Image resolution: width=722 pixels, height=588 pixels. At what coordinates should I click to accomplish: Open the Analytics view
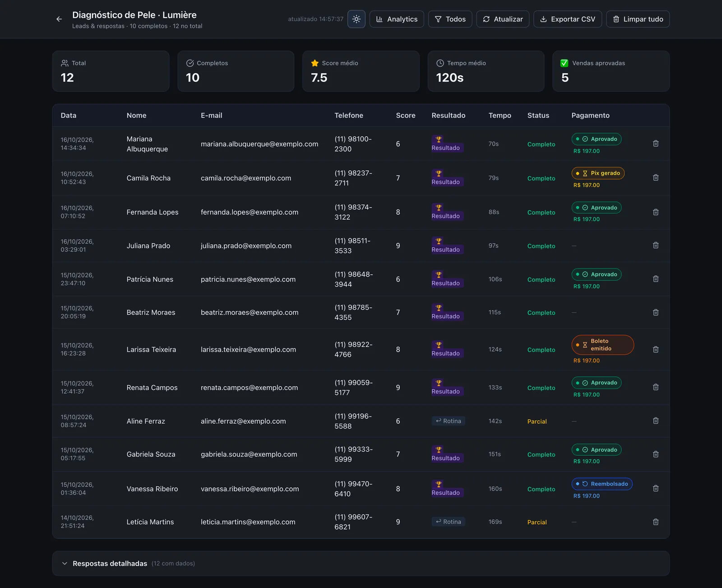coord(397,19)
